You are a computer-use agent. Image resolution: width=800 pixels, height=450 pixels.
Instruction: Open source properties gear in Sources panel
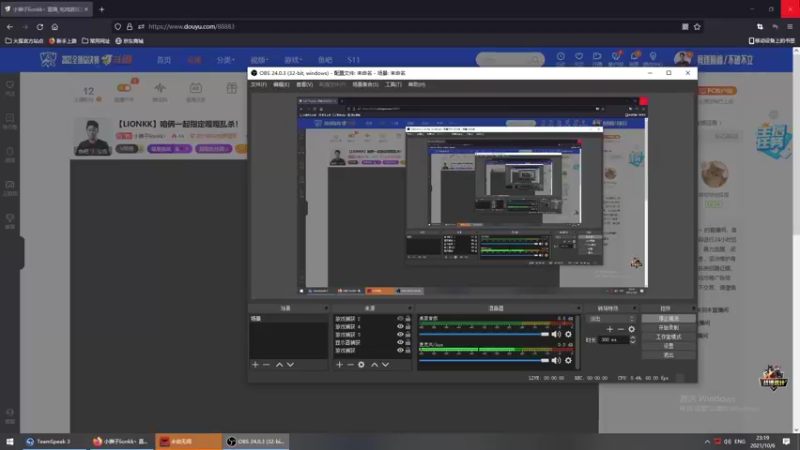point(361,365)
